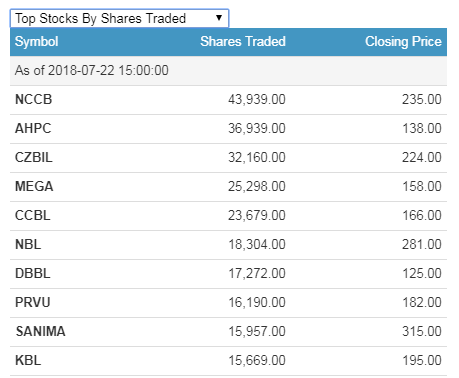Click SANIMA closing price 315.00
The width and height of the screenshot is (459, 378).
(x=422, y=332)
